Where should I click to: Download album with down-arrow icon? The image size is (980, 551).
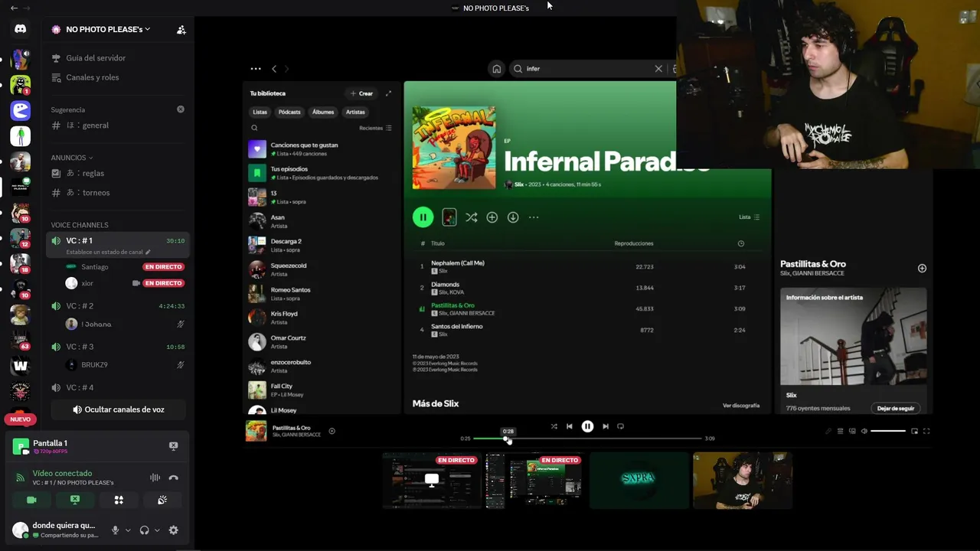(513, 217)
